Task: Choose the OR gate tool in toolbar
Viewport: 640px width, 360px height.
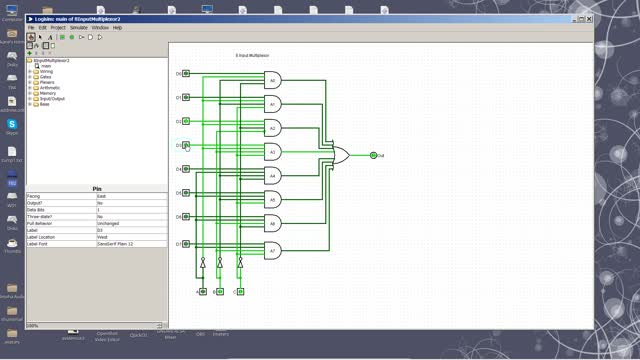Action: click(x=100, y=37)
